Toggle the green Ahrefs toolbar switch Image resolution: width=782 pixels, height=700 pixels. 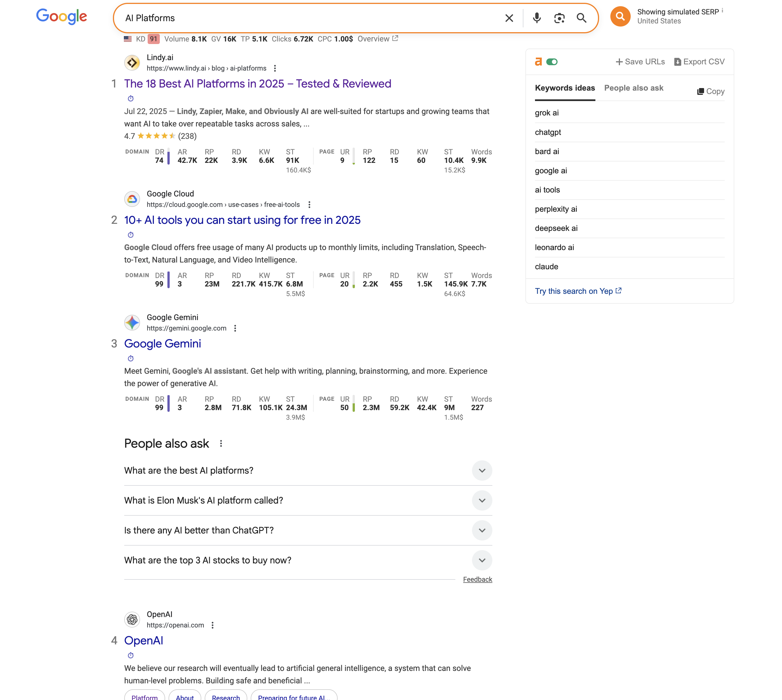click(552, 62)
